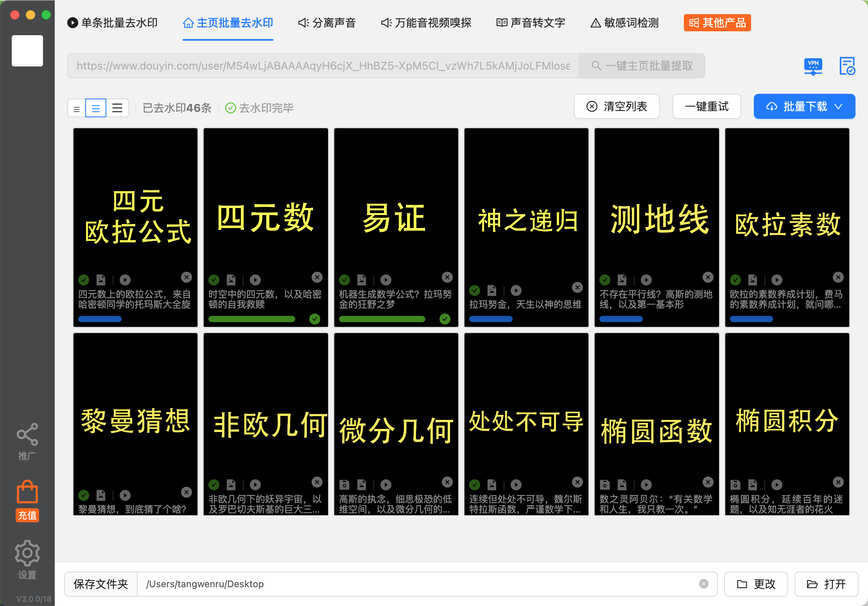Click save icon on 椭圆函数 card

pos(605,485)
